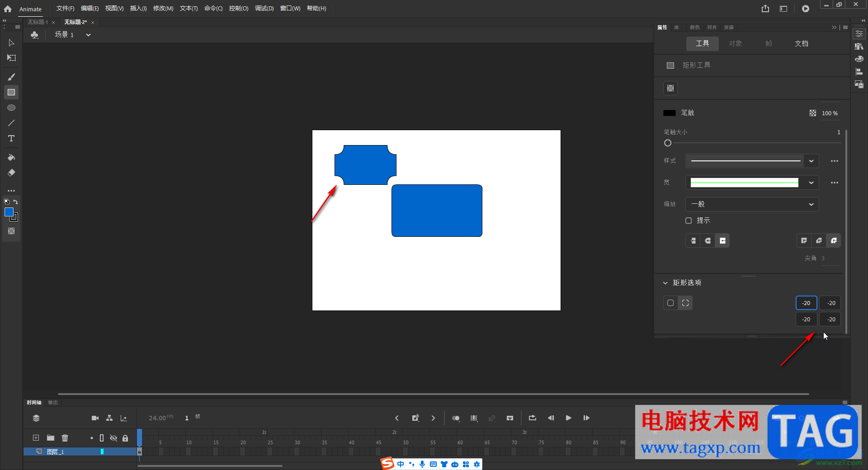Open the 修改(M) menu

coord(163,9)
